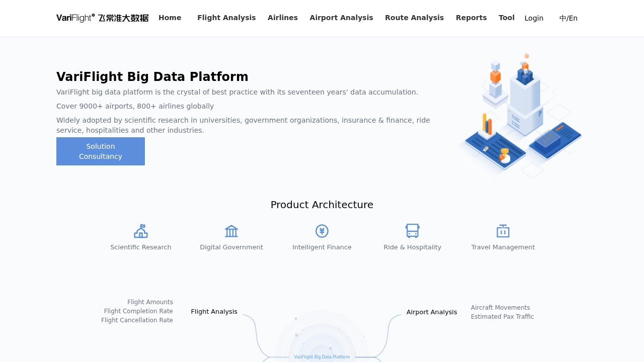Select the Intelligent Finance yen icon
The width and height of the screenshot is (644, 362).
322,231
